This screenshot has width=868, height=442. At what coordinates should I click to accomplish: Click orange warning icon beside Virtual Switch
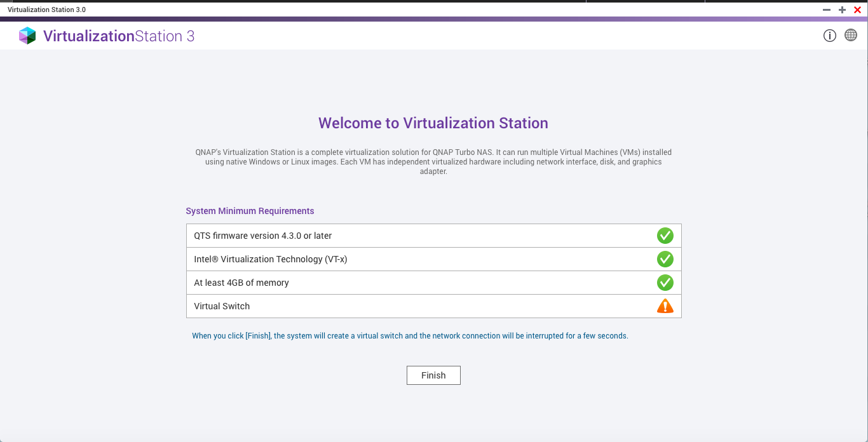coord(665,306)
